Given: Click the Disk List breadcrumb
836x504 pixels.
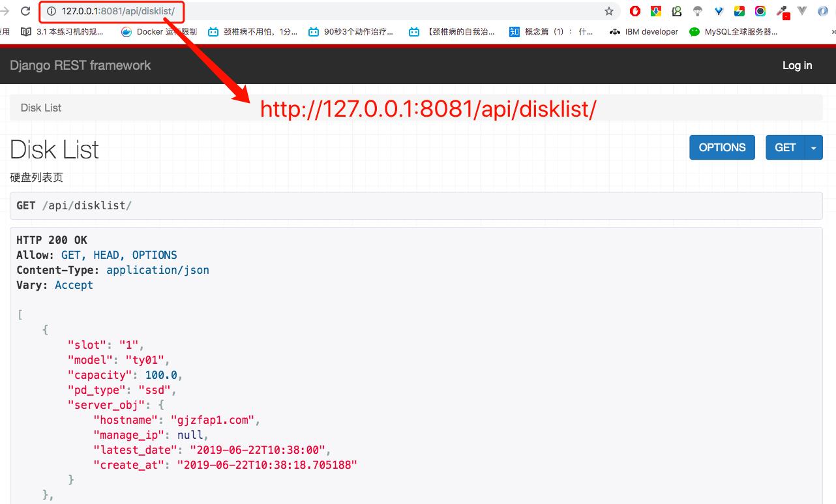Looking at the screenshot, I should coord(41,108).
